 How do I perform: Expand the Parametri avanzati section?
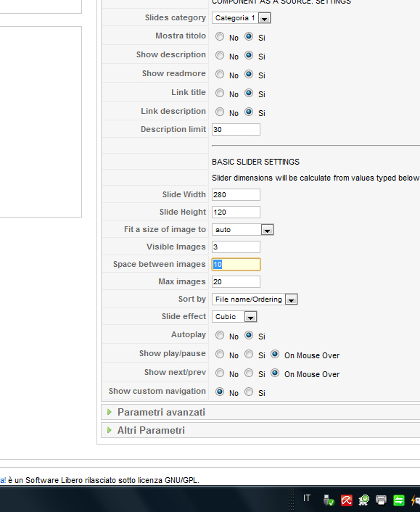[161, 412]
